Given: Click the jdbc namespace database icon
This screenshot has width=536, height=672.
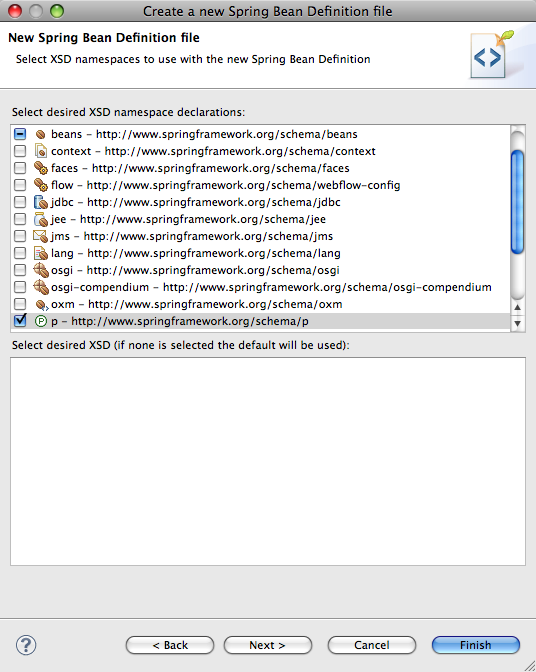Looking at the screenshot, I should [x=41, y=202].
